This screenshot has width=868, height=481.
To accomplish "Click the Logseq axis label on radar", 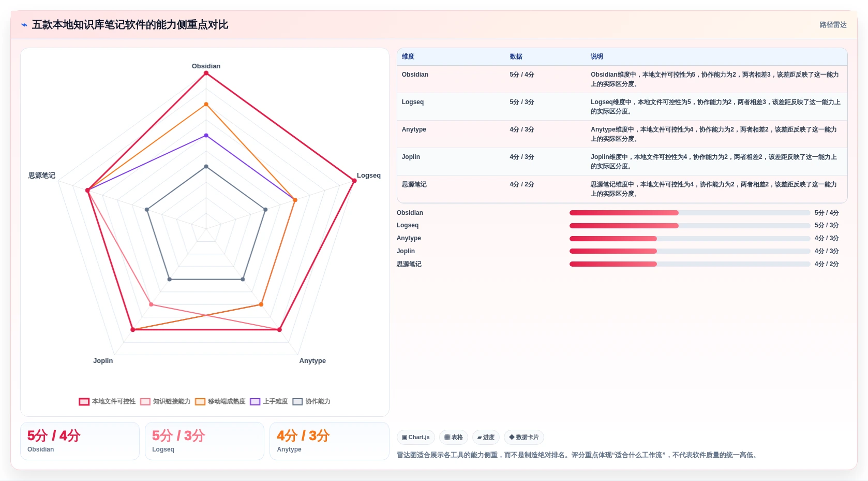I will click(x=369, y=176).
